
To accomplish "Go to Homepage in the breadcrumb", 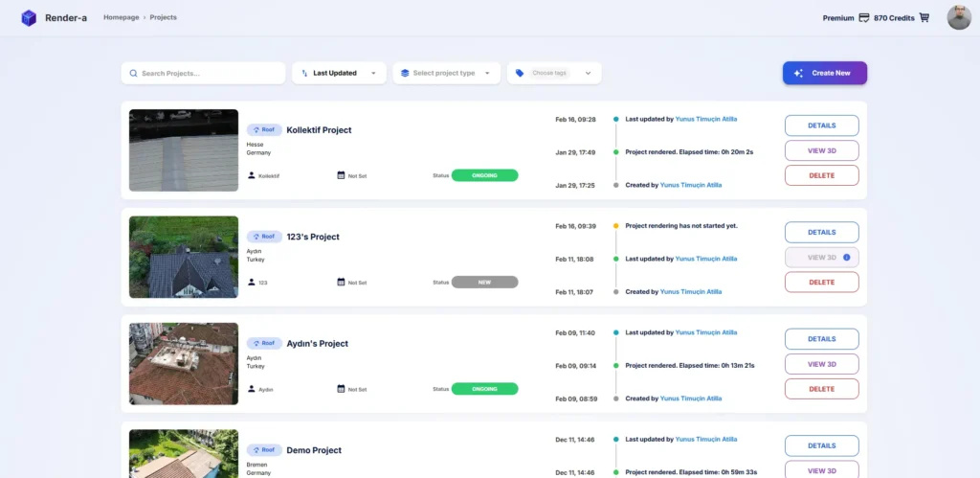I will tap(120, 17).
